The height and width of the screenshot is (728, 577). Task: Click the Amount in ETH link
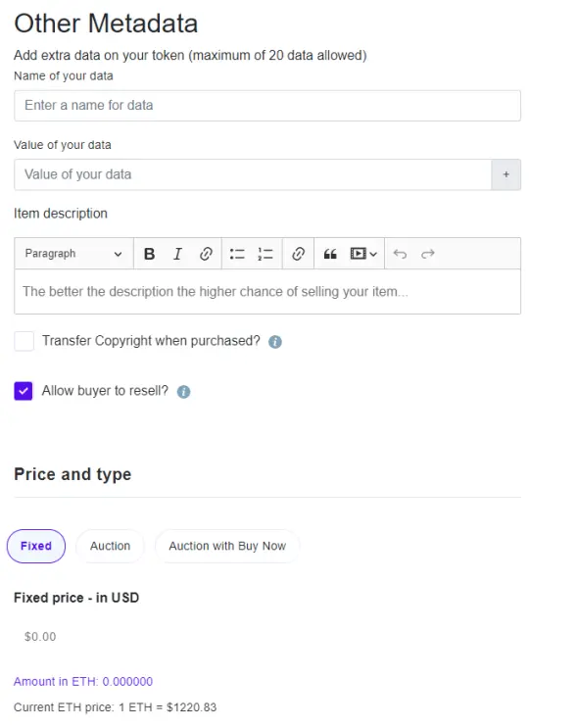click(x=83, y=682)
